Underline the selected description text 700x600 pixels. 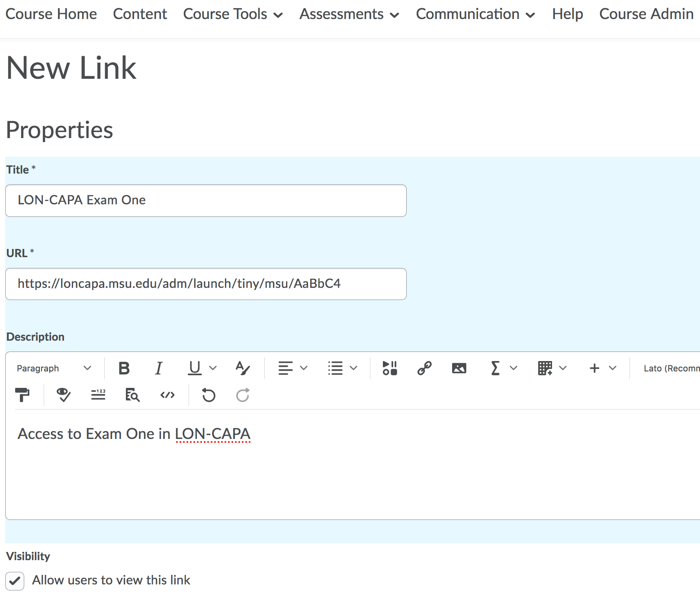pos(195,368)
